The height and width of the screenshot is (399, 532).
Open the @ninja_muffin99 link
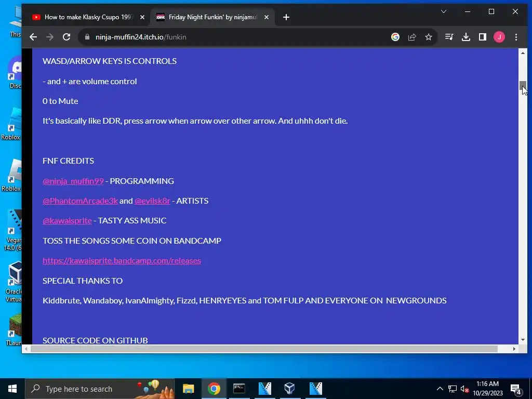[x=73, y=181]
